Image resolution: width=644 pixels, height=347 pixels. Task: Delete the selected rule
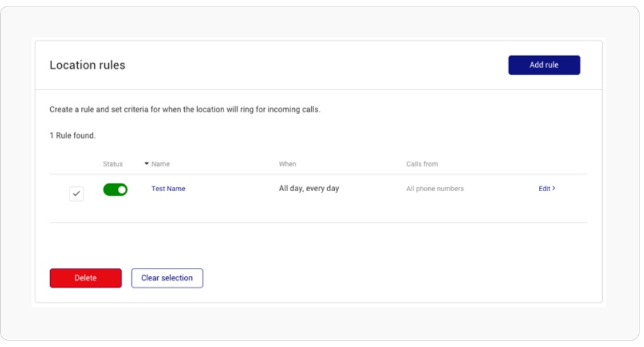tap(86, 278)
